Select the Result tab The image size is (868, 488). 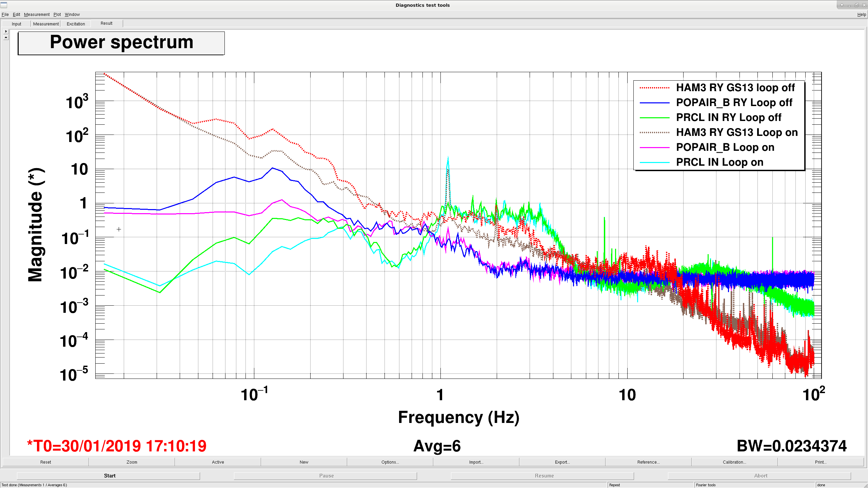click(106, 23)
